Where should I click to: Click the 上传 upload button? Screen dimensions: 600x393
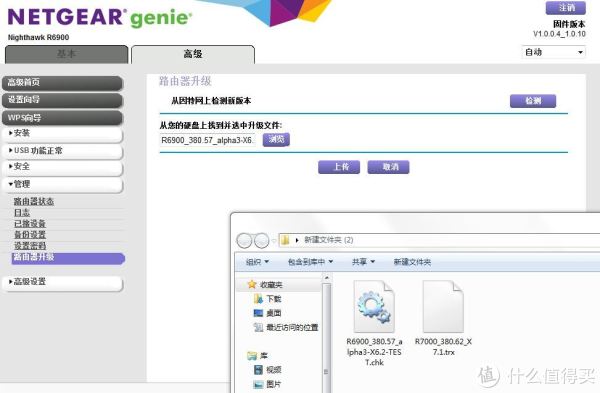click(339, 167)
